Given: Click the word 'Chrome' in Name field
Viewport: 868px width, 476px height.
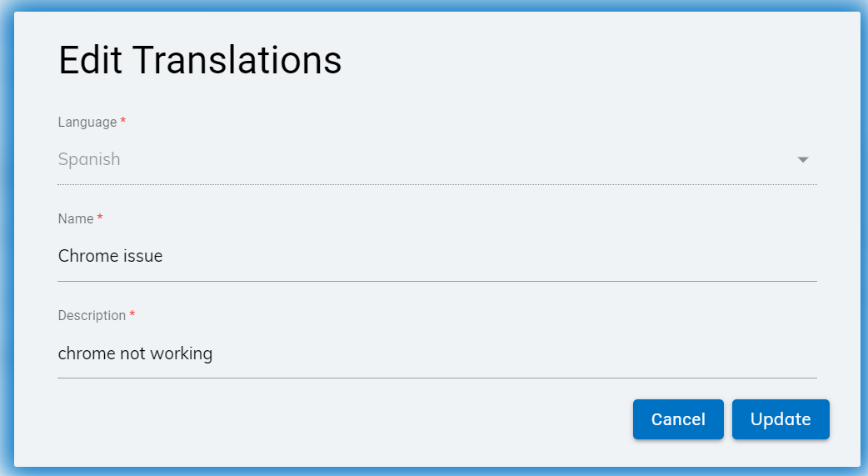Looking at the screenshot, I should (x=87, y=257).
